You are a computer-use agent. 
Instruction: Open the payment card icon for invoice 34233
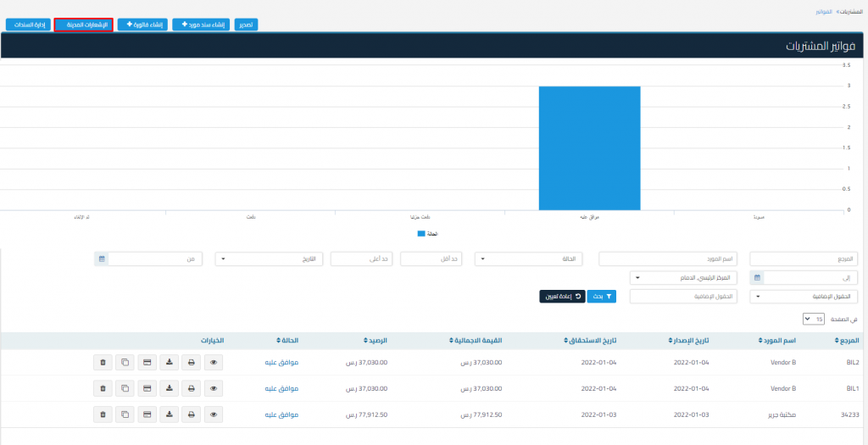pyautogui.click(x=147, y=414)
